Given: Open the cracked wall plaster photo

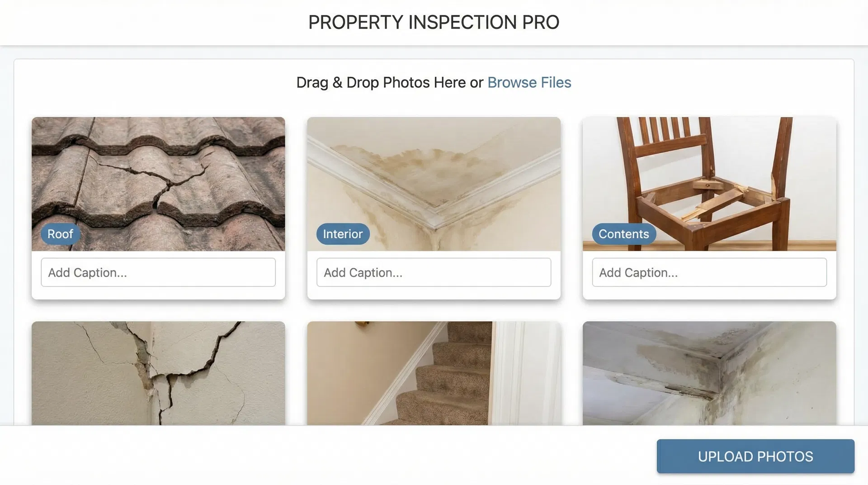Looking at the screenshot, I should tap(158, 373).
